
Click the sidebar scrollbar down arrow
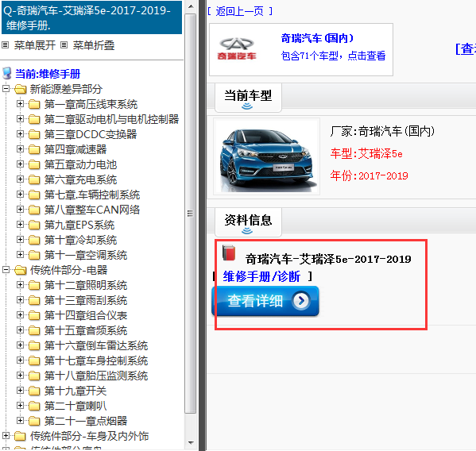pyautogui.click(x=191, y=442)
